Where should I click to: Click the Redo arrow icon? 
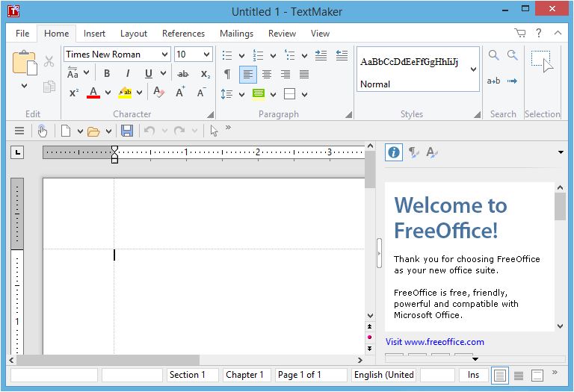[179, 131]
